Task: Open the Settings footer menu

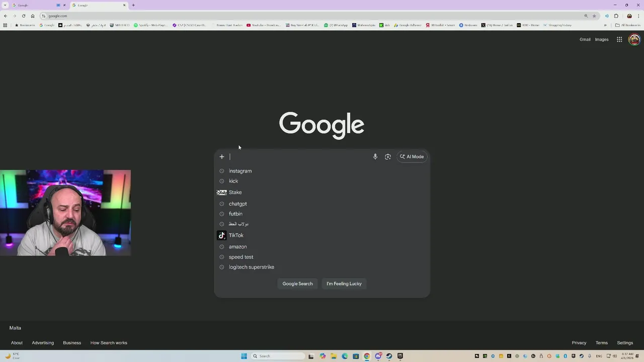Action: coord(625,343)
